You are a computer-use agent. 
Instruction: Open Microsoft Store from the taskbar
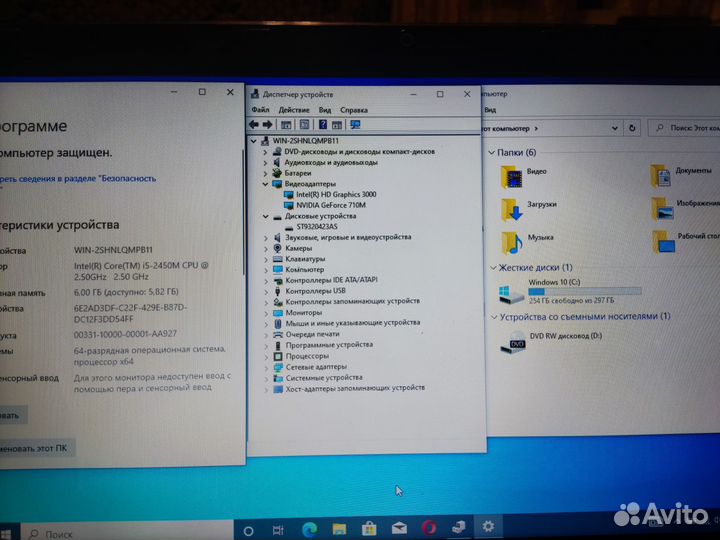[369, 529]
